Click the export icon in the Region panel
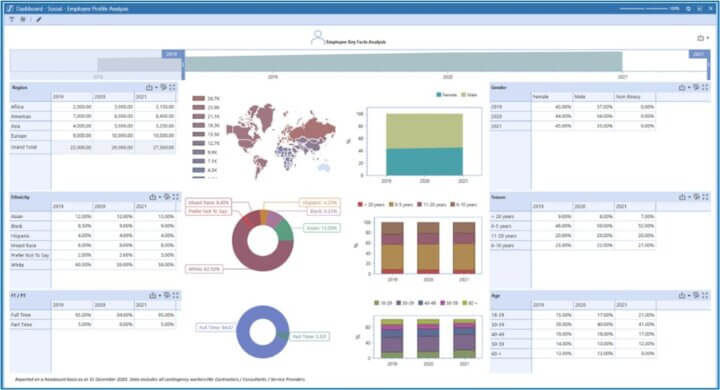720x390 pixels. tap(149, 87)
